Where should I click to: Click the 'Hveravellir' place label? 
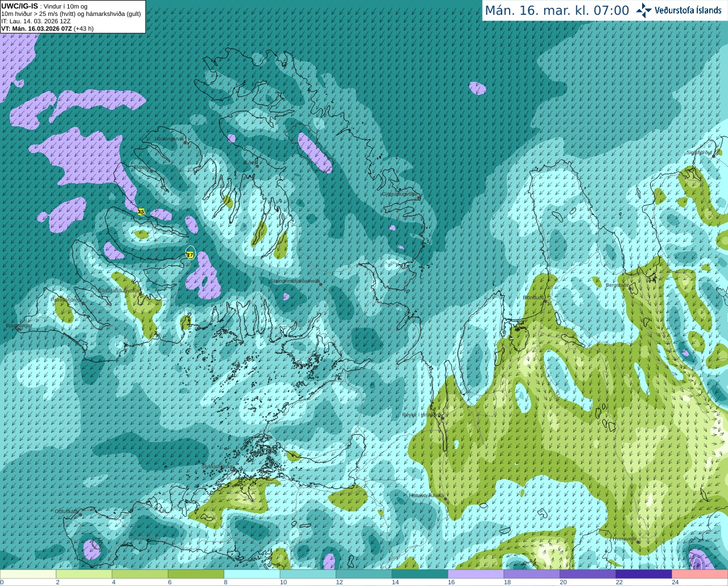tap(624, 538)
